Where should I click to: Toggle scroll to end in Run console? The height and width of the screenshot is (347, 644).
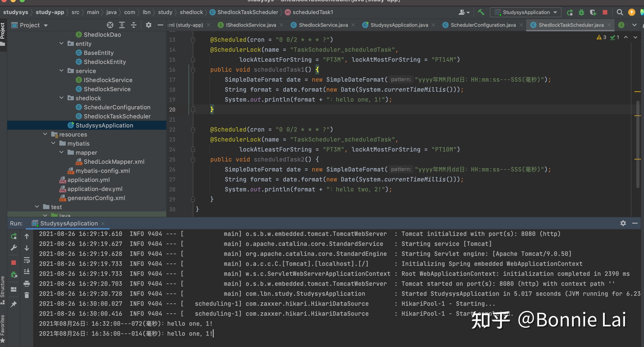click(x=27, y=272)
